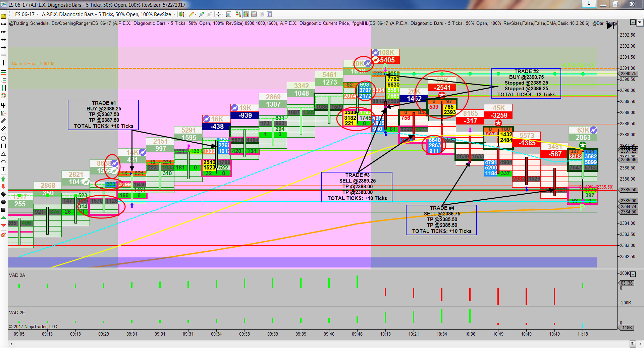Open the ES 06-17 instrument dropdown
This screenshot has height=348, width=644.
27,14
